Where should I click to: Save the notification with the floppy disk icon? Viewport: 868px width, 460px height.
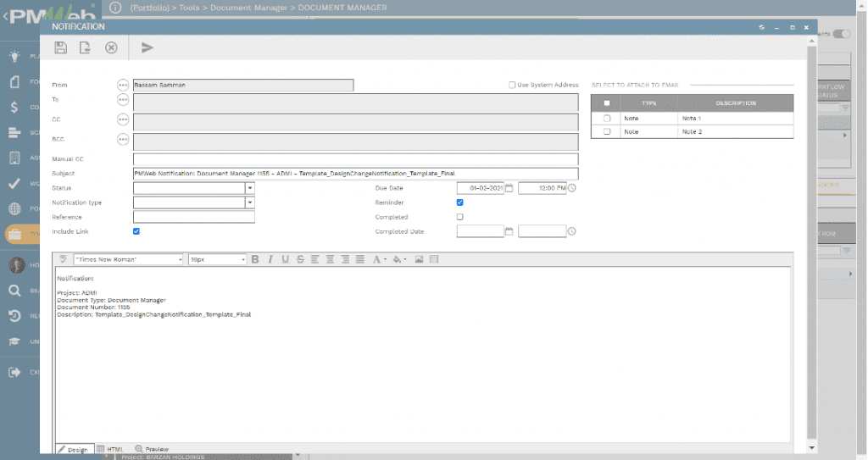point(61,47)
